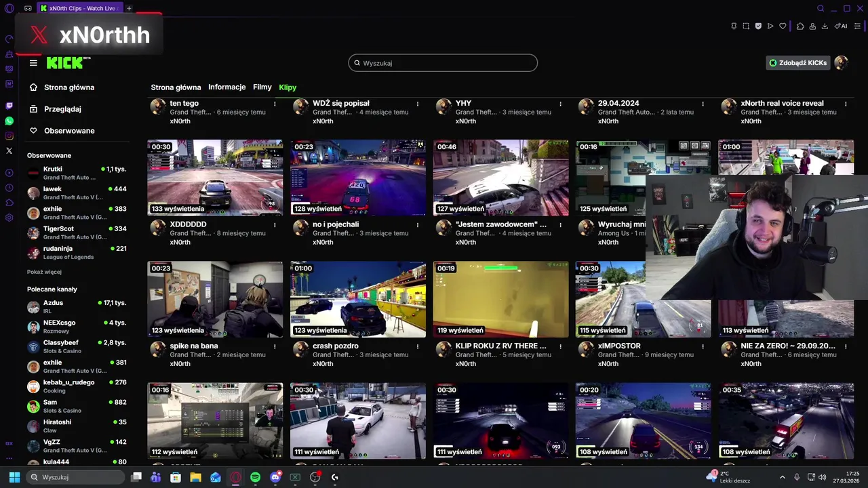This screenshot has height=488, width=868.
Task: Open taskbar volume speaker icon
Action: click(822, 477)
